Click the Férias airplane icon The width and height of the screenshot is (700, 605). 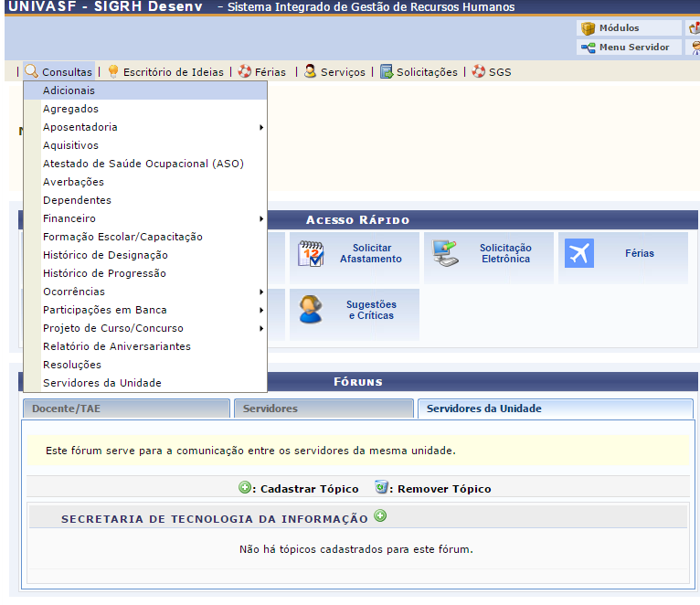[579, 253]
